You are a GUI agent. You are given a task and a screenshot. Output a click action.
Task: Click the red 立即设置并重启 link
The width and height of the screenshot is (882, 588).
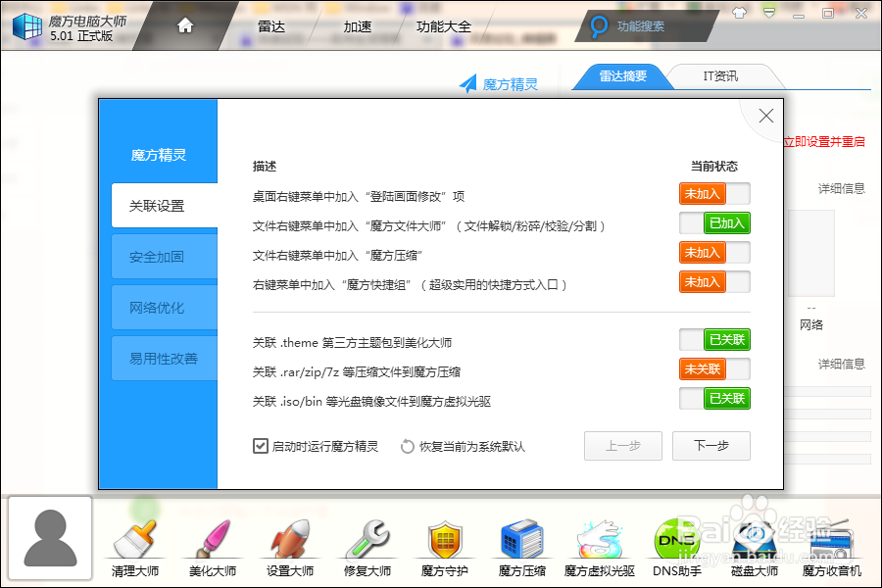tap(824, 142)
